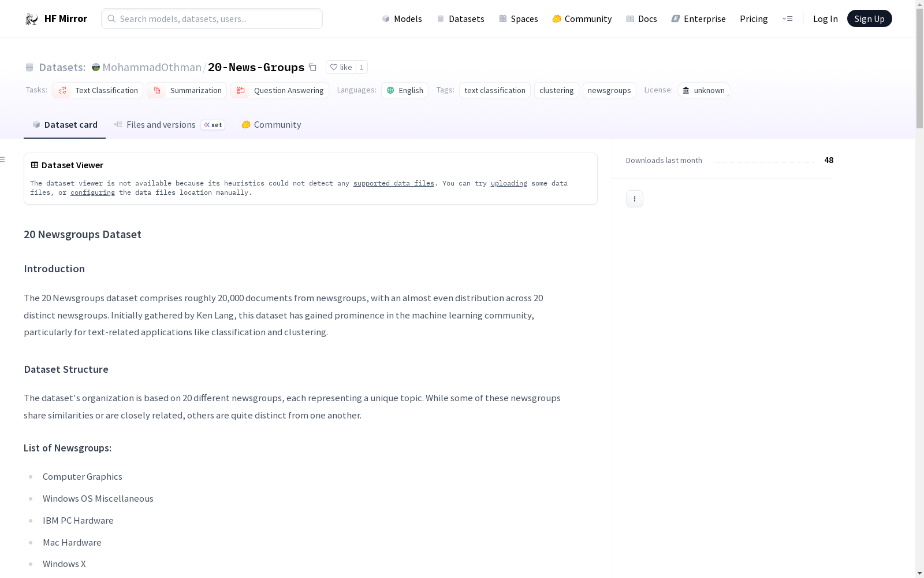
Task: Copy dataset name with the copy icon
Action: point(312,67)
